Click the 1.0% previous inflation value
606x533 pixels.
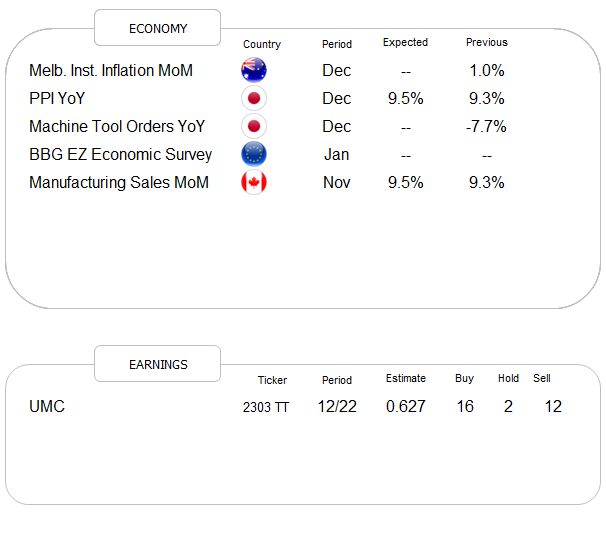(487, 70)
